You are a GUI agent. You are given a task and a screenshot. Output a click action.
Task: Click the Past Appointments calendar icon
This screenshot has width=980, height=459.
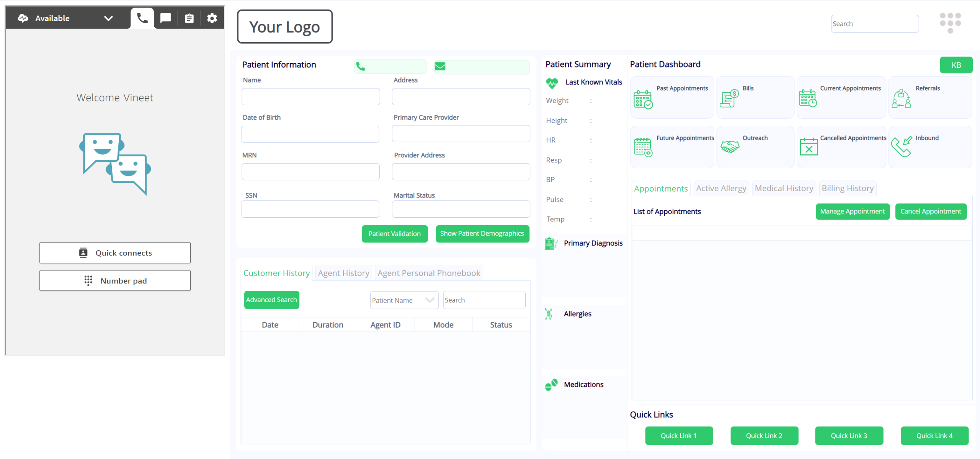643,99
